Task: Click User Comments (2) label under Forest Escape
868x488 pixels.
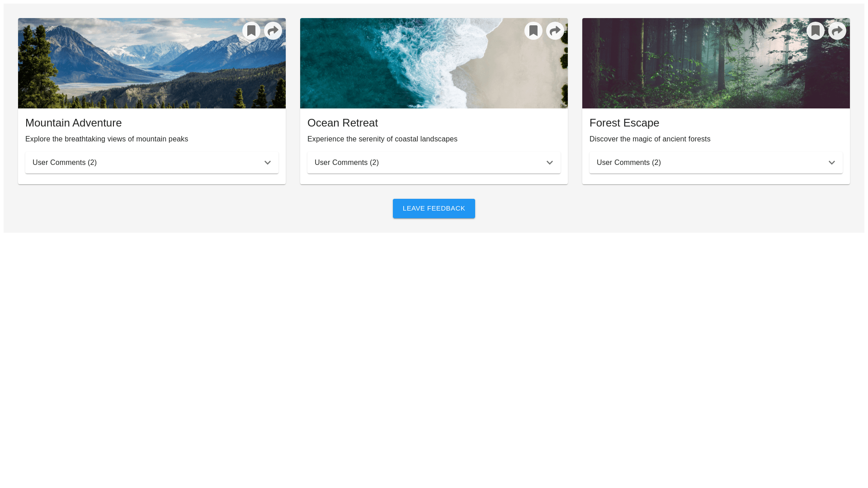Action: (629, 163)
